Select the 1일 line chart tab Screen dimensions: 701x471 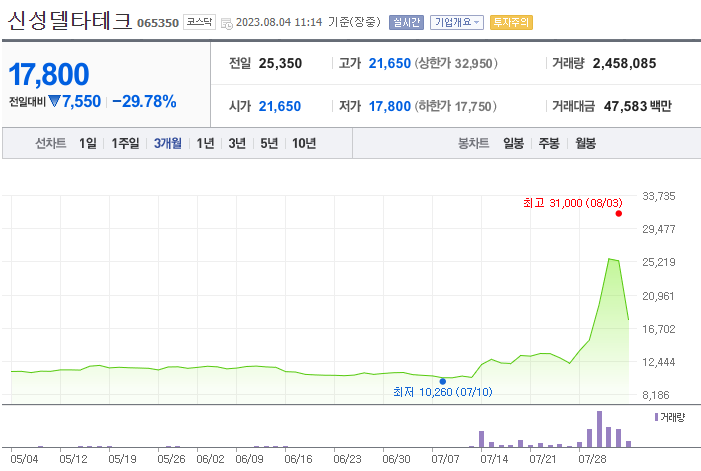point(88,143)
